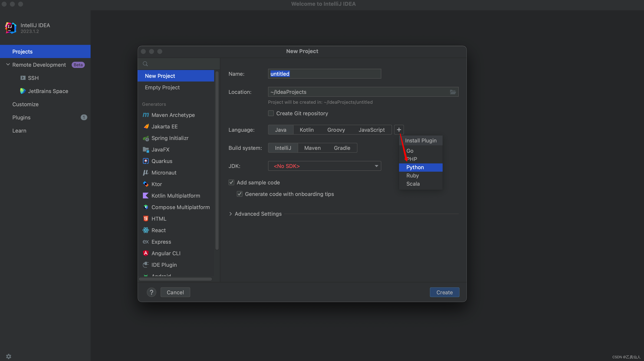
Task: Click the Create project button
Action: click(444, 292)
